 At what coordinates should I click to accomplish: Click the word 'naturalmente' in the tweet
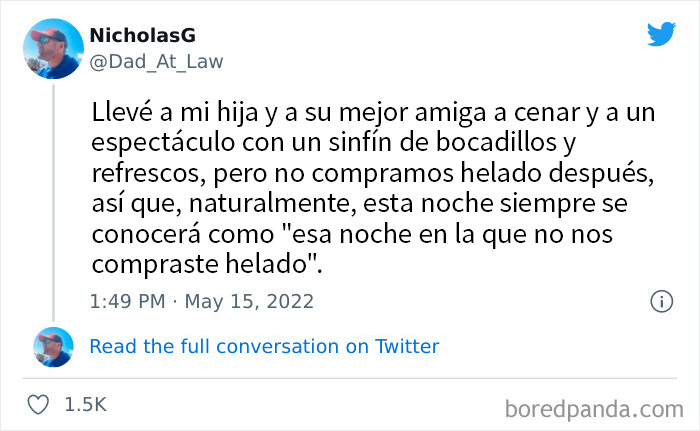tap(270, 204)
